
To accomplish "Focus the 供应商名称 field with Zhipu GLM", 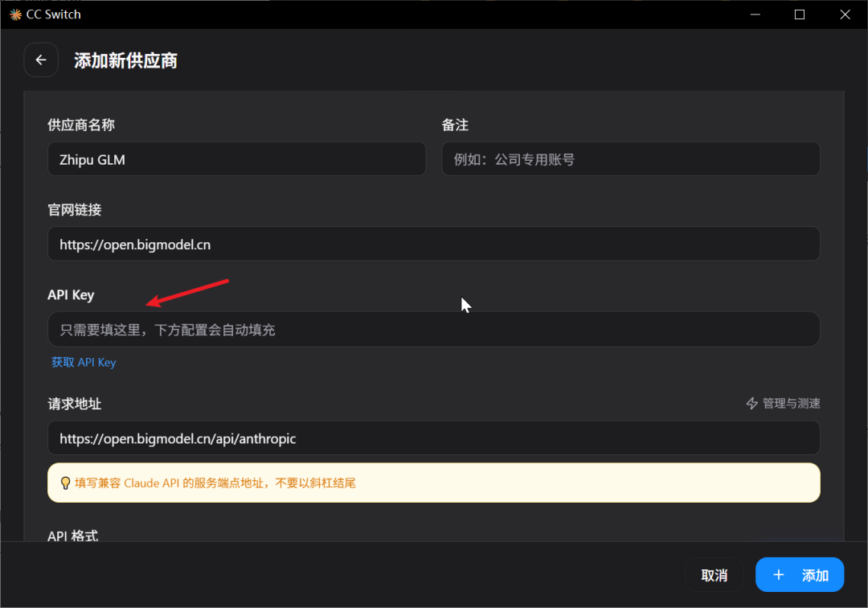I will 236,159.
